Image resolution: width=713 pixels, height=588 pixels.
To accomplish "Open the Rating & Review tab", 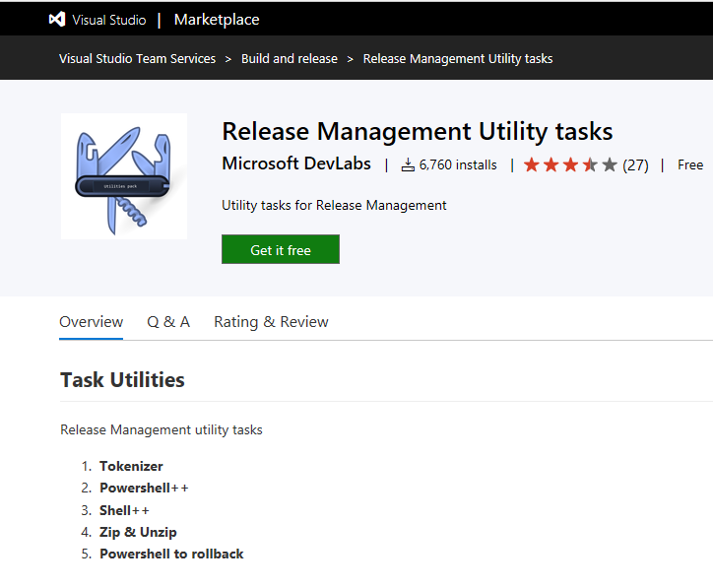I will coord(271,322).
